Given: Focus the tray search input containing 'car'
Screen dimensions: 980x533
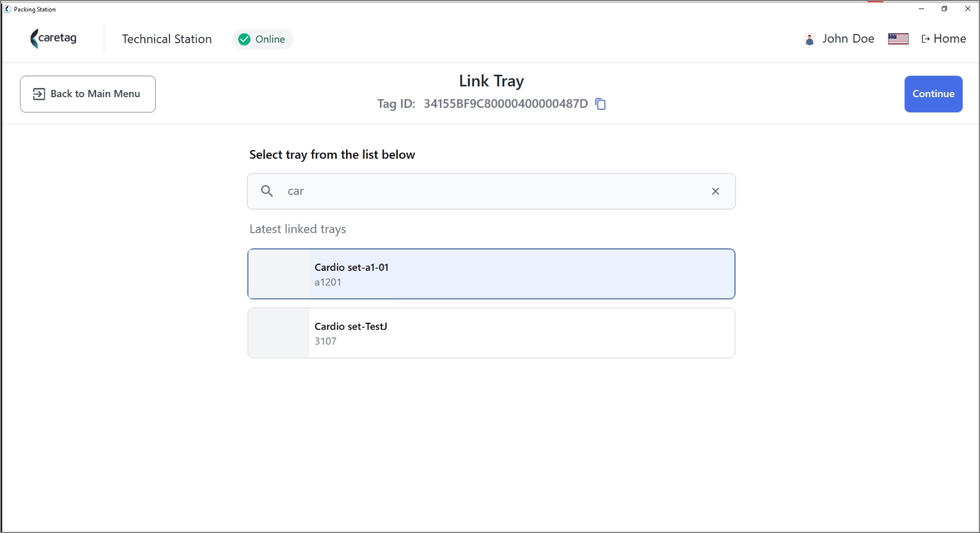Looking at the screenshot, I should (x=491, y=191).
